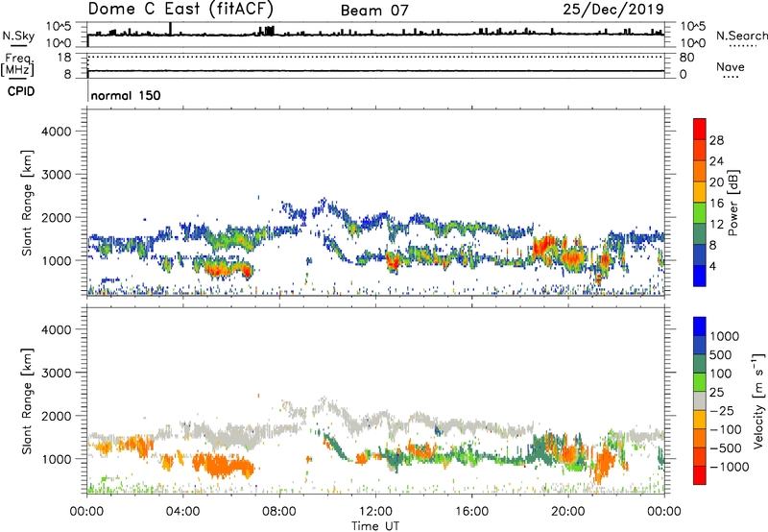Click the orange velocity patch near 05:30 in the velocity panel

click(222, 465)
